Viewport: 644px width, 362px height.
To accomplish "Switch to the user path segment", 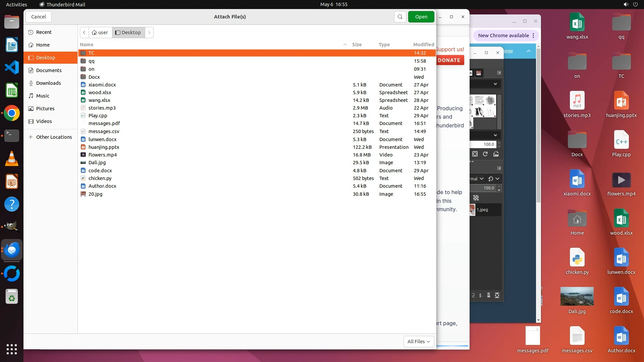I will tap(100, 33).
